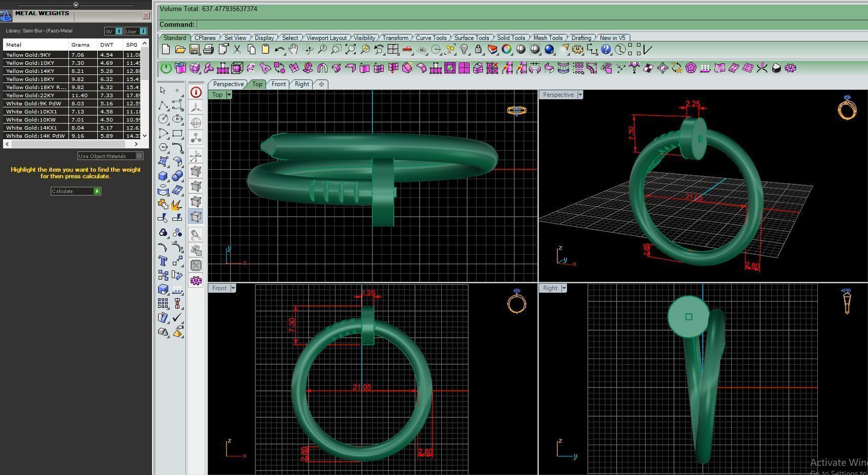Select the Text T tool
The width and height of the screenshot is (868, 475).
[163, 261]
